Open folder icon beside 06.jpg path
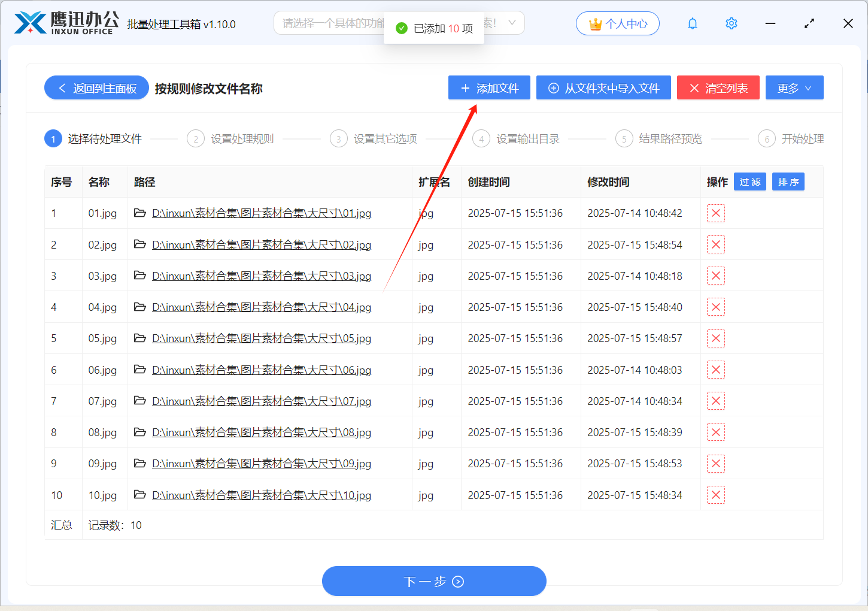The width and height of the screenshot is (868, 611). point(140,369)
